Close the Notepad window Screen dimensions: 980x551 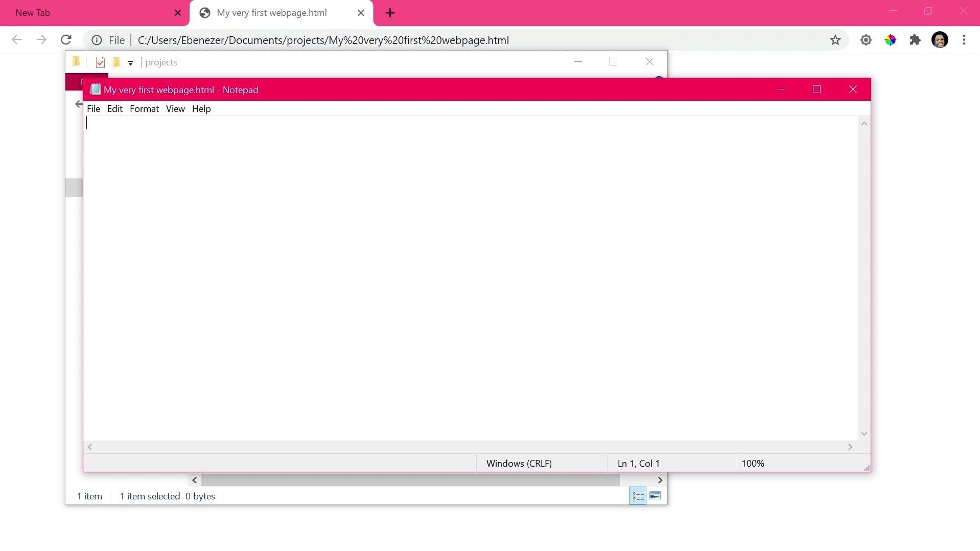click(853, 89)
